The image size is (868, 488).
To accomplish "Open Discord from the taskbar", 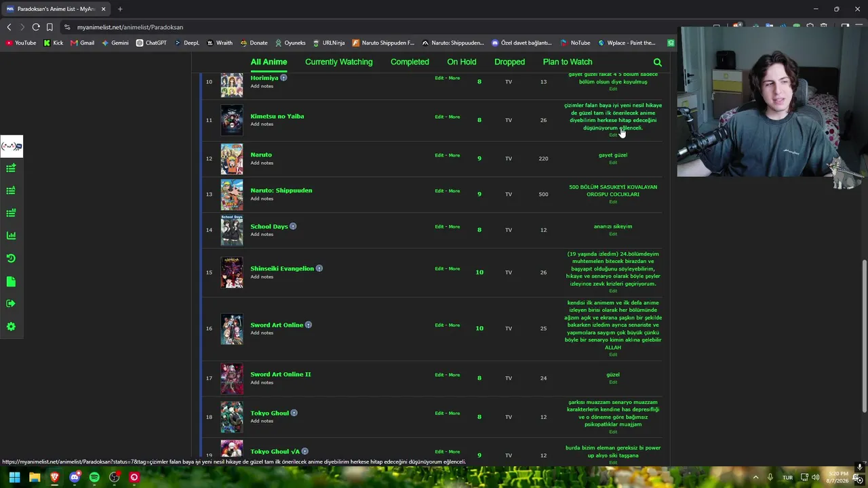I will pos(75,477).
